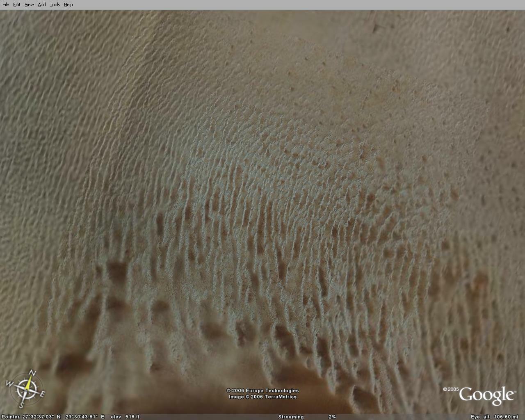This screenshot has height=420, width=525.
Task: Open the Add menu
Action: pyautogui.click(x=42, y=5)
